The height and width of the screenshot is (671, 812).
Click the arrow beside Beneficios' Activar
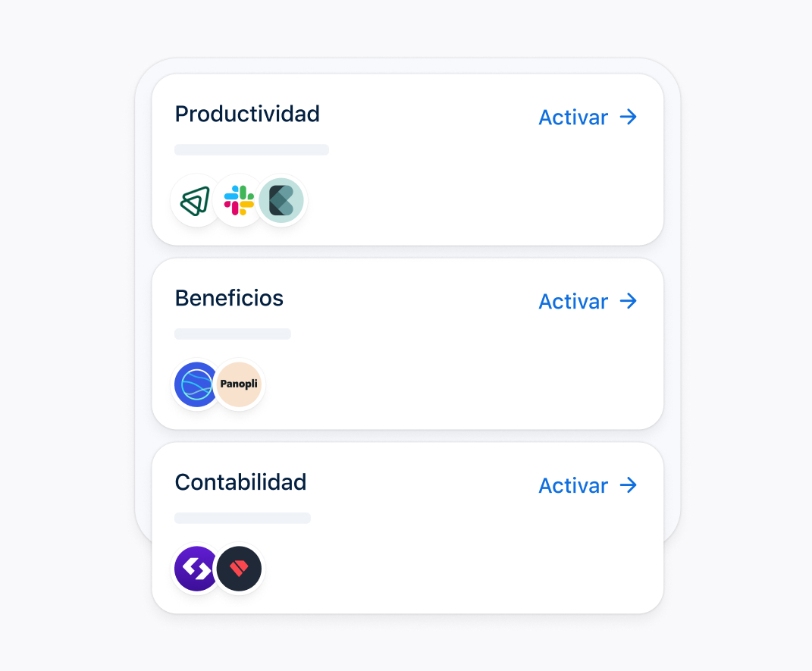pos(629,301)
